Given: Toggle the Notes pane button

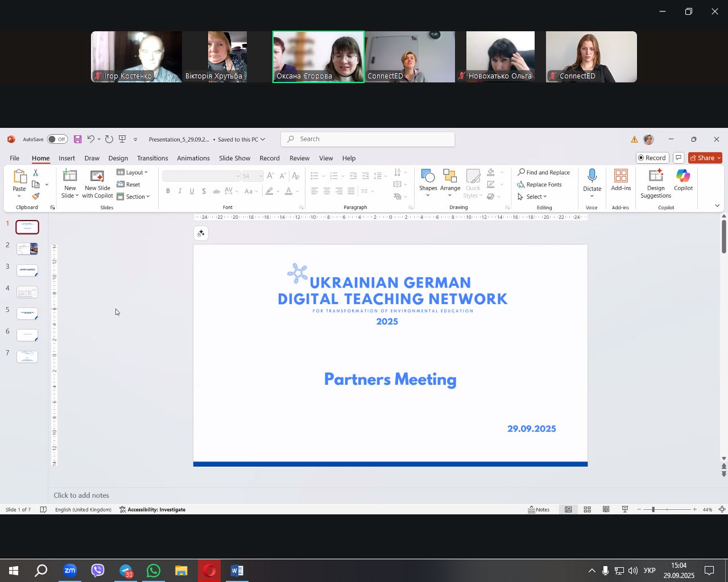Looking at the screenshot, I should click(539, 509).
